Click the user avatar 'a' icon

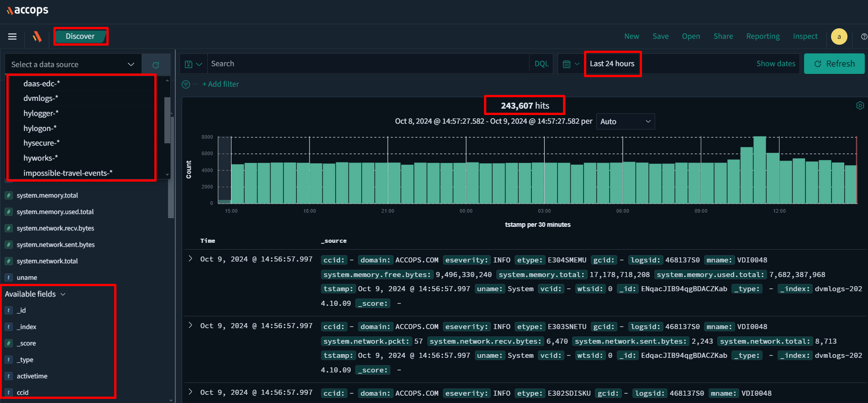click(x=839, y=37)
